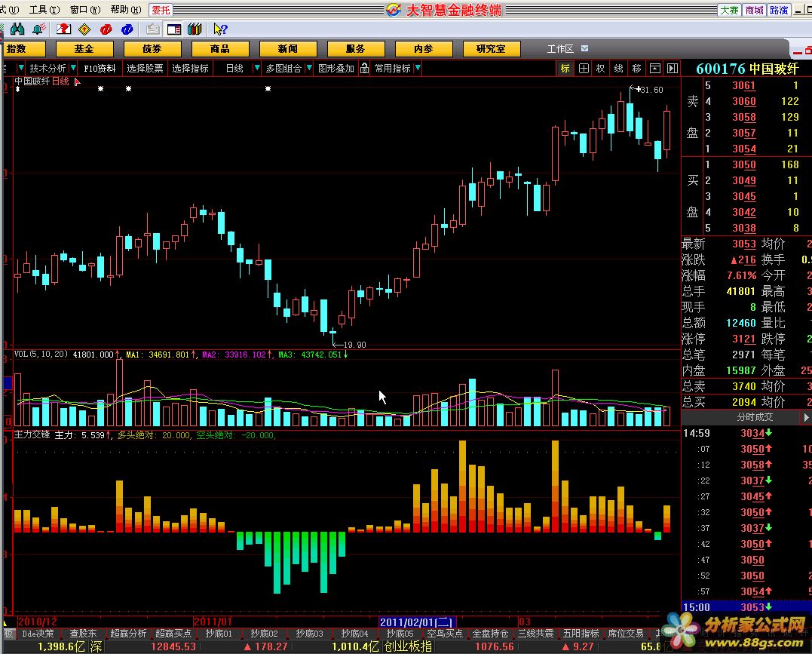Toggle the 权 rights adjustment button

coord(601,69)
